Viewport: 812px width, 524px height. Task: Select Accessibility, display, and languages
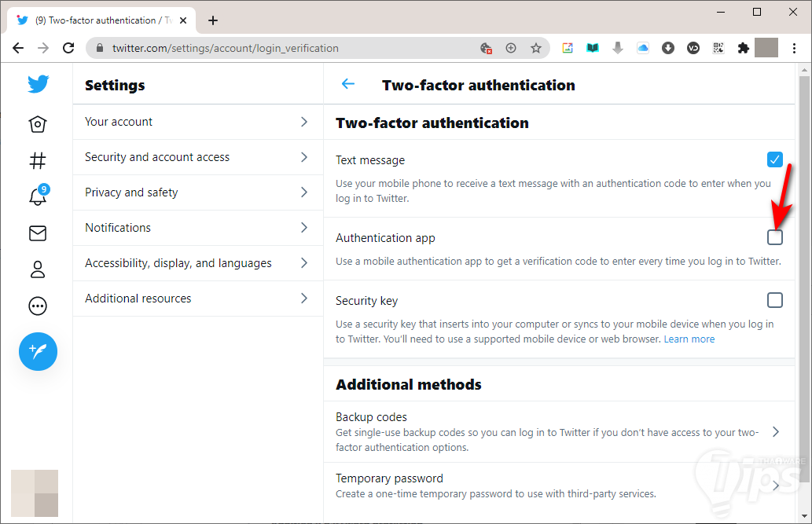[x=197, y=263]
